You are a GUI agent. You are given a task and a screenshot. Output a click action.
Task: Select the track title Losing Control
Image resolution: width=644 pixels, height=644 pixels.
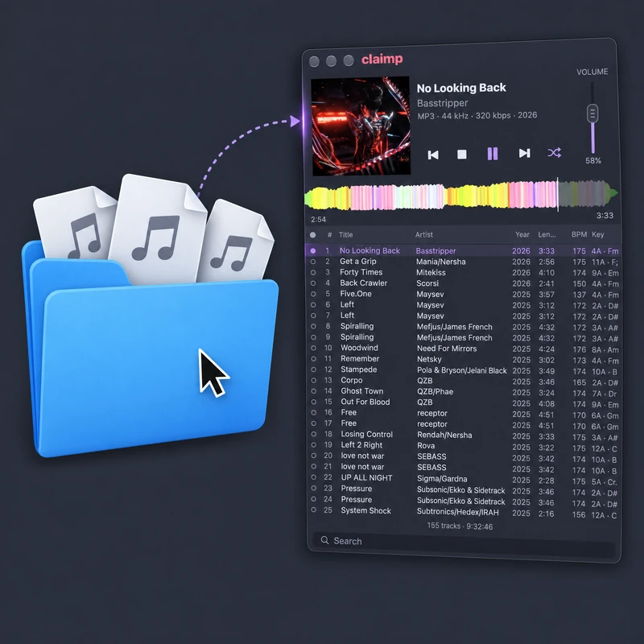367,434
